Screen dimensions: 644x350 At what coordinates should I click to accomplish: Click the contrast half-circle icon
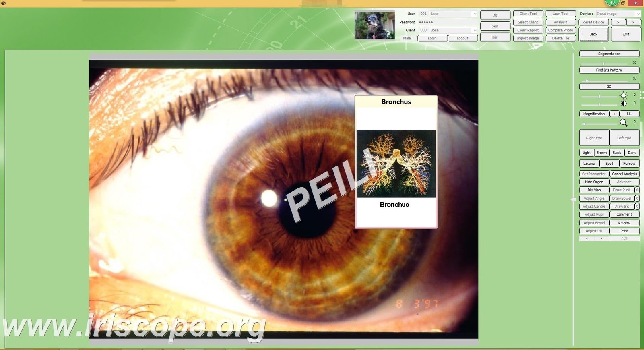coord(623,103)
